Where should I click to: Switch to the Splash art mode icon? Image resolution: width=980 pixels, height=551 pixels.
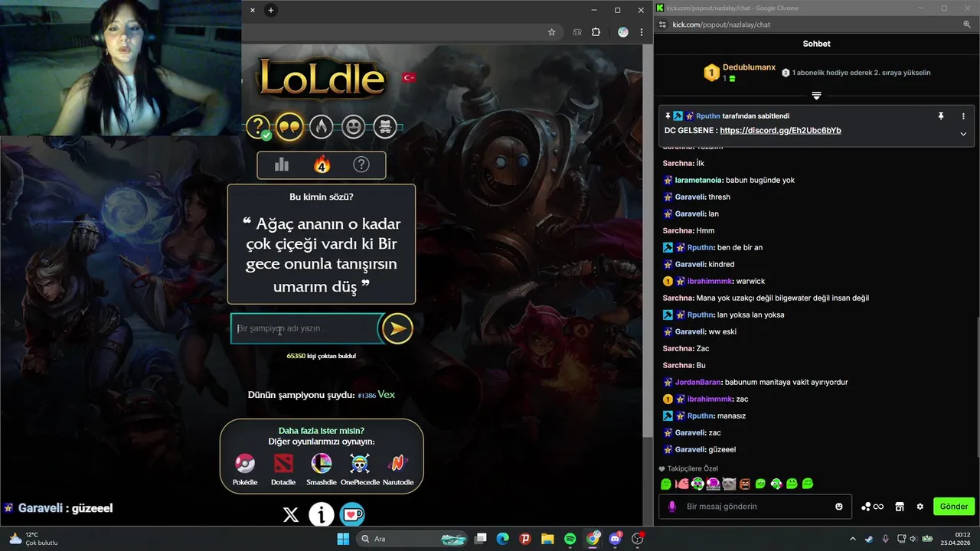(x=385, y=126)
